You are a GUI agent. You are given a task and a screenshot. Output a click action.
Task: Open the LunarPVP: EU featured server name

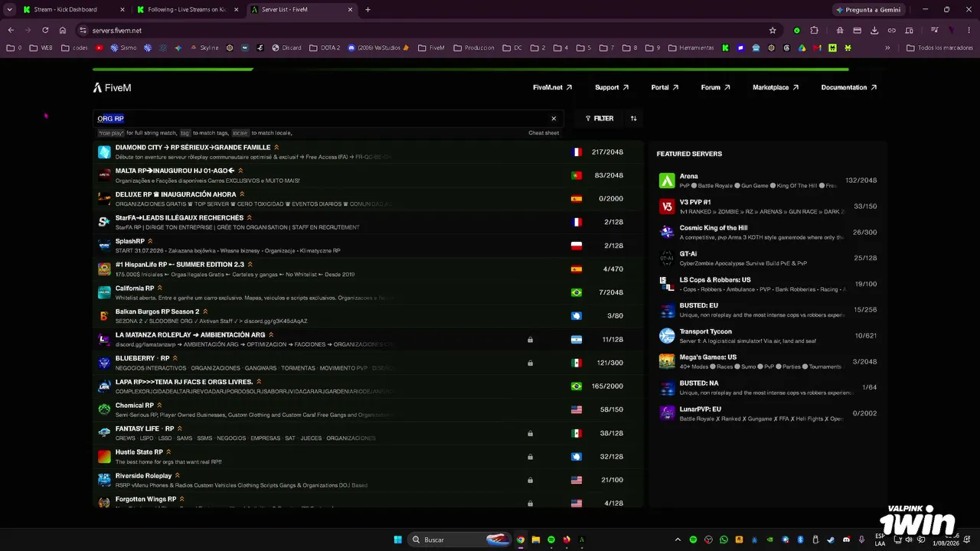701,409
